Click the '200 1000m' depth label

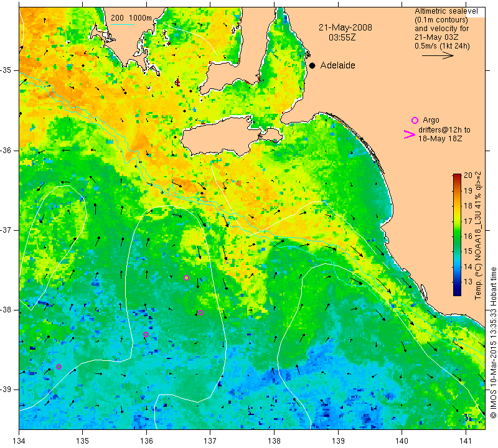[131, 18]
